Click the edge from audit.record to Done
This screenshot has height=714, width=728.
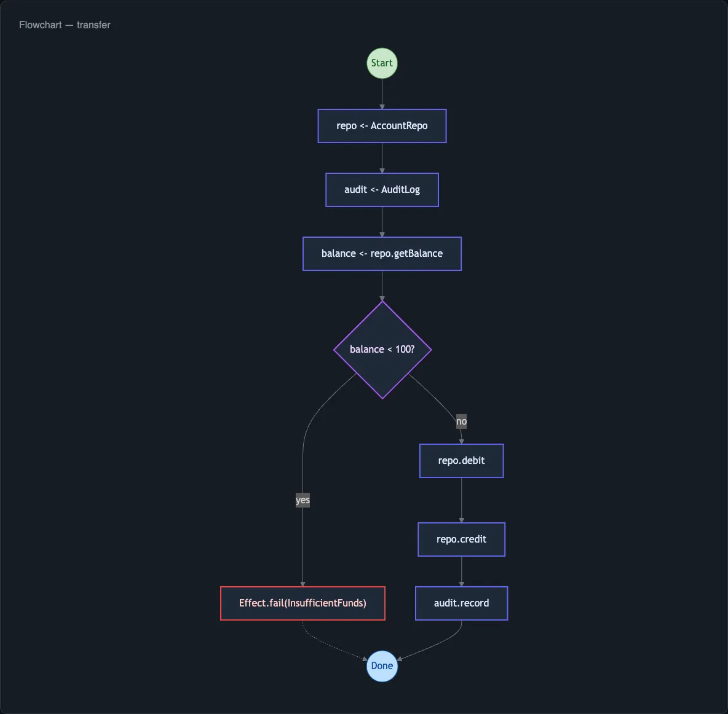(x=438, y=642)
